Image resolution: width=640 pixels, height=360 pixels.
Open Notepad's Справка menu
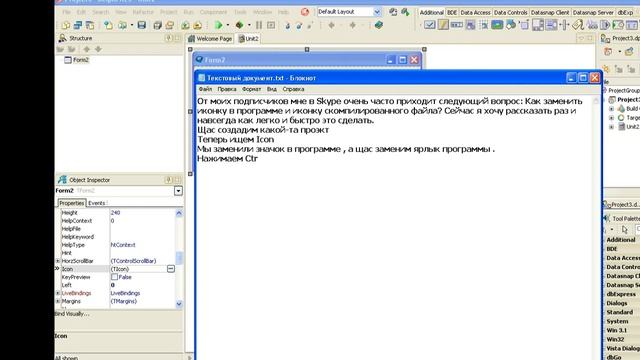point(293,89)
